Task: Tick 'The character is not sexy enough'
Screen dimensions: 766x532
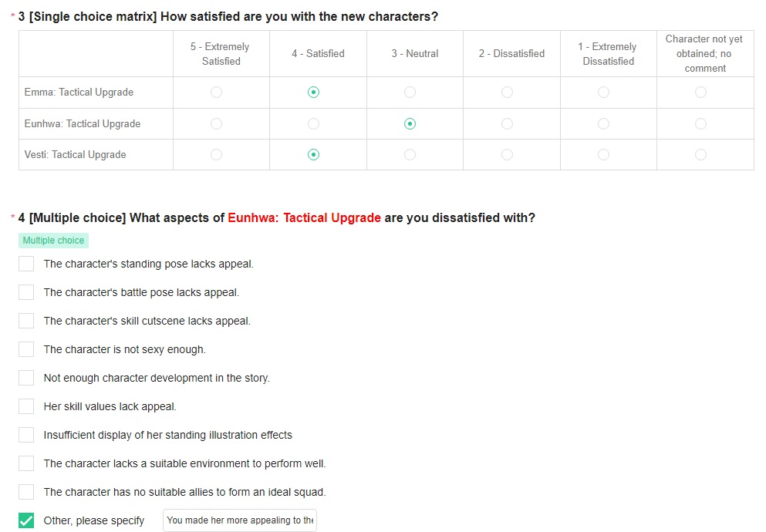Action: tap(26, 349)
